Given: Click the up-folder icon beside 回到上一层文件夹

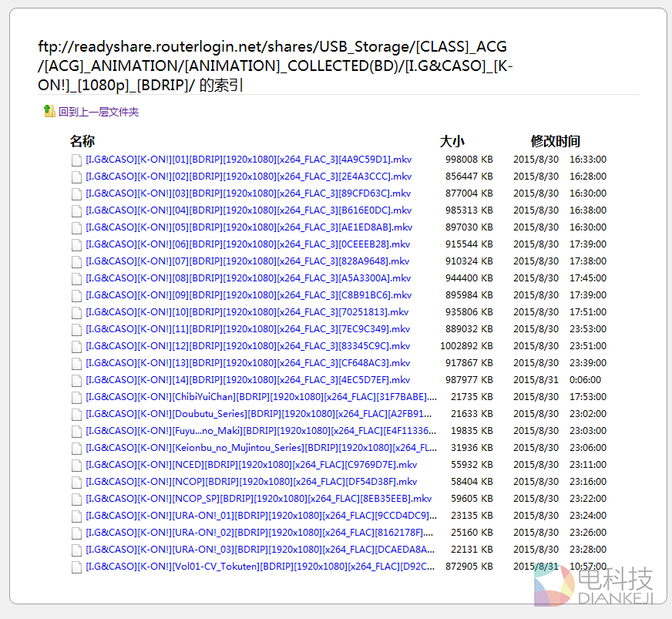Looking at the screenshot, I should 49,111.
